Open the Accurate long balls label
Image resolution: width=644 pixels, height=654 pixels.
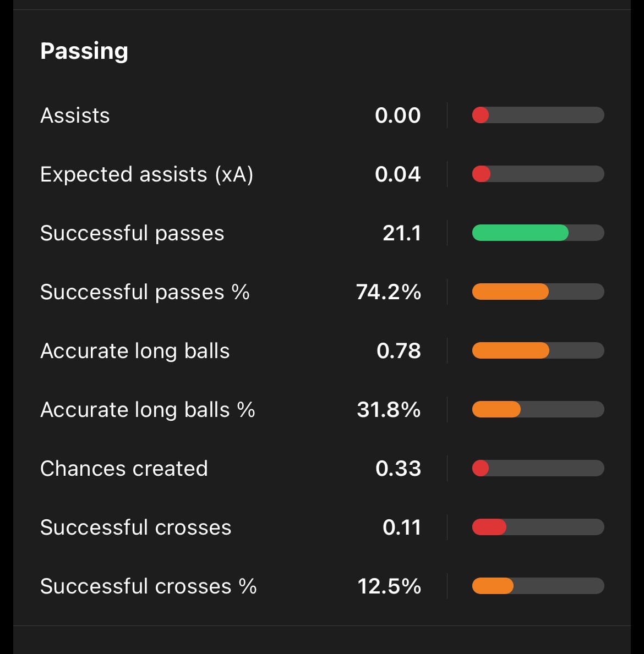point(135,351)
